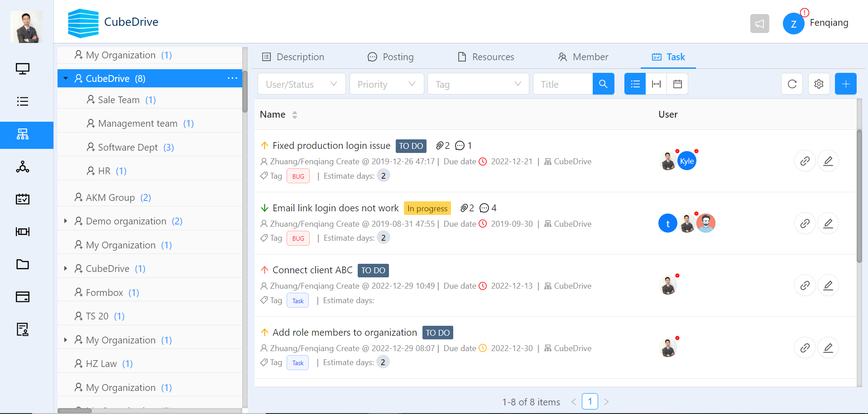The width and height of the screenshot is (868, 414).
Task: Switch to list view of tasks
Action: (x=635, y=84)
